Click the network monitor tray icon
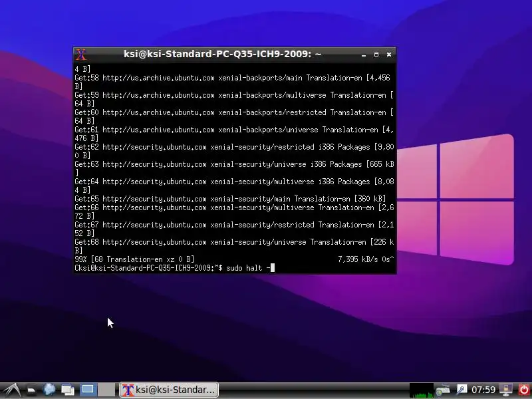 (506, 390)
